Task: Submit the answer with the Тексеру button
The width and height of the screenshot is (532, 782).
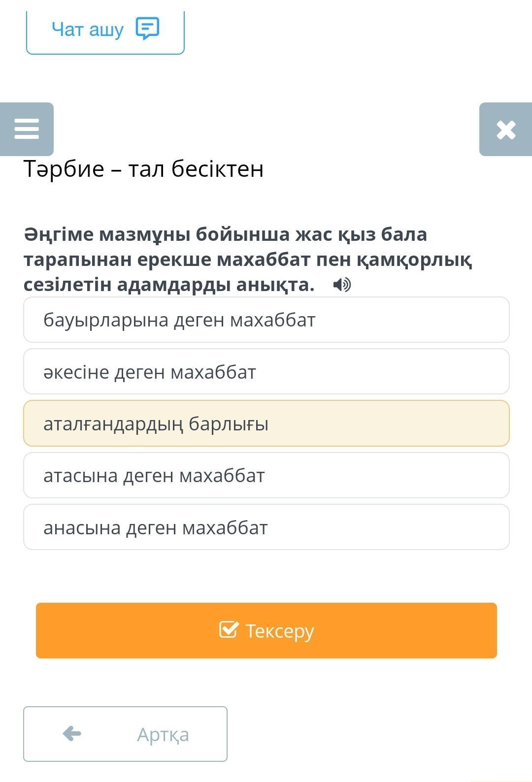Action: [266, 630]
